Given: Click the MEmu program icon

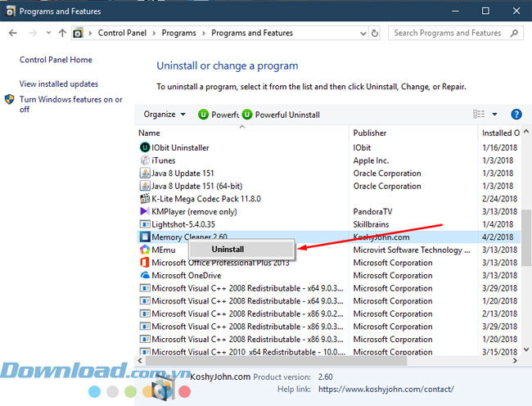Looking at the screenshot, I should tap(145, 250).
